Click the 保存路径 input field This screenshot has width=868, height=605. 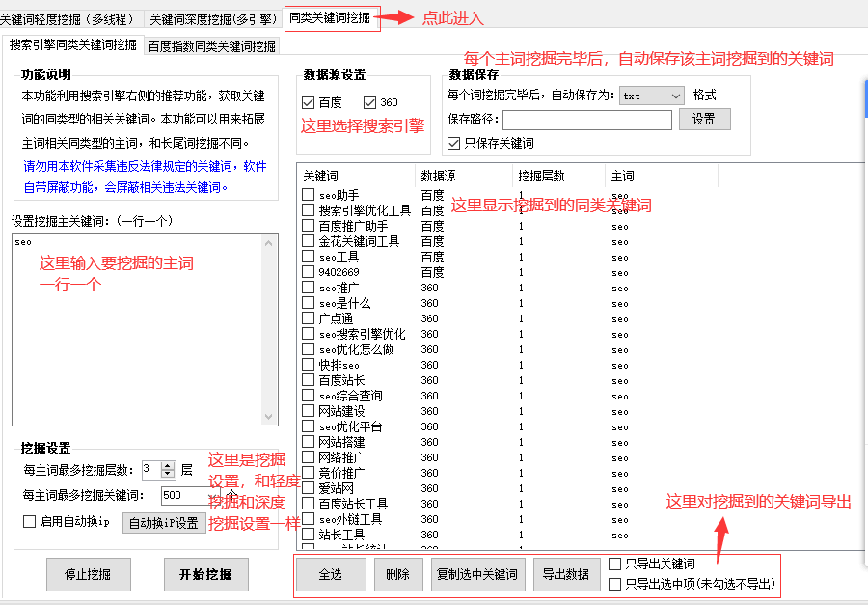pyautogui.click(x=587, y=120)
